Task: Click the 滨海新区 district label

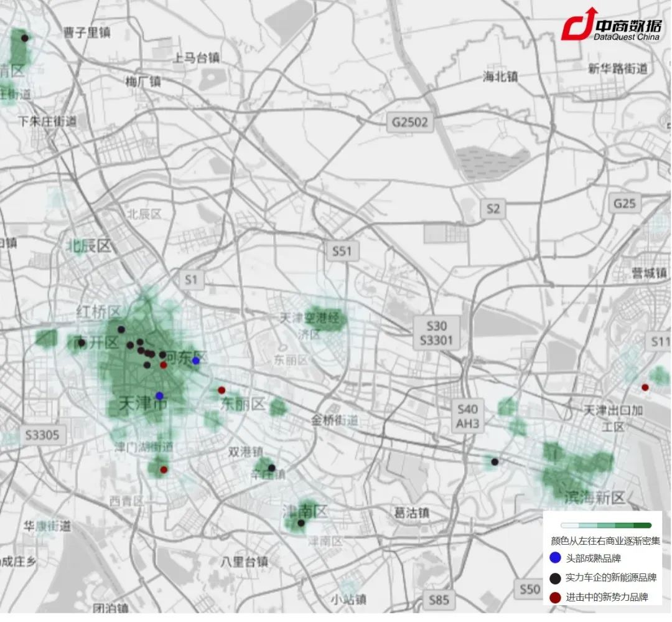Action: coord(594,497)
